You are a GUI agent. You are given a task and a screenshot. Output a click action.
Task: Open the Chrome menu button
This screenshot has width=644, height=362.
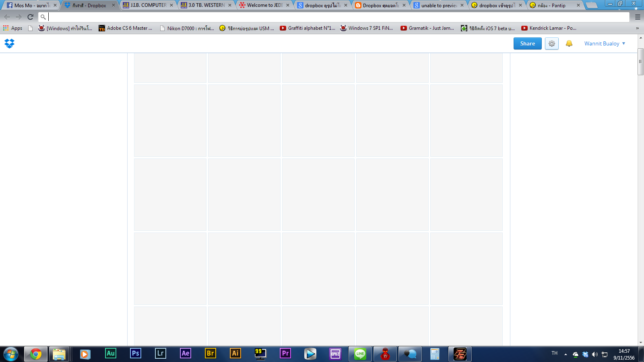pyautogui.click(x=638, y=17)
